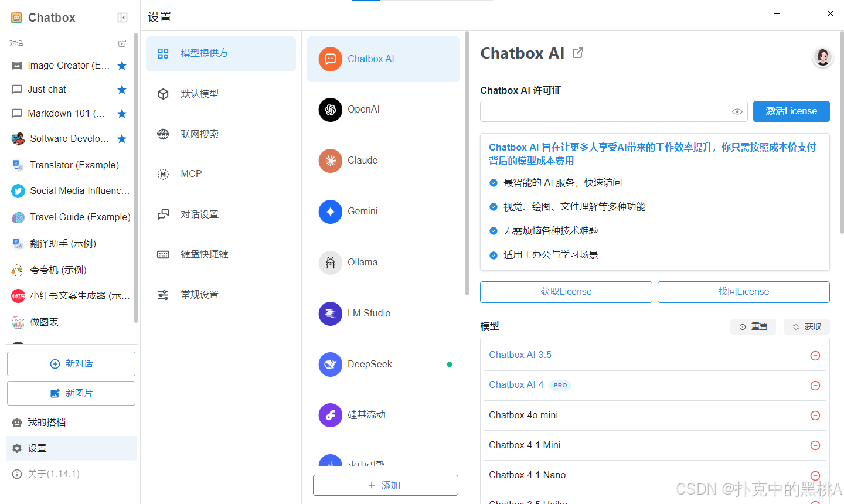
Task: Switch to the 常规设置 settings tab
Action: tap(221, 295)
